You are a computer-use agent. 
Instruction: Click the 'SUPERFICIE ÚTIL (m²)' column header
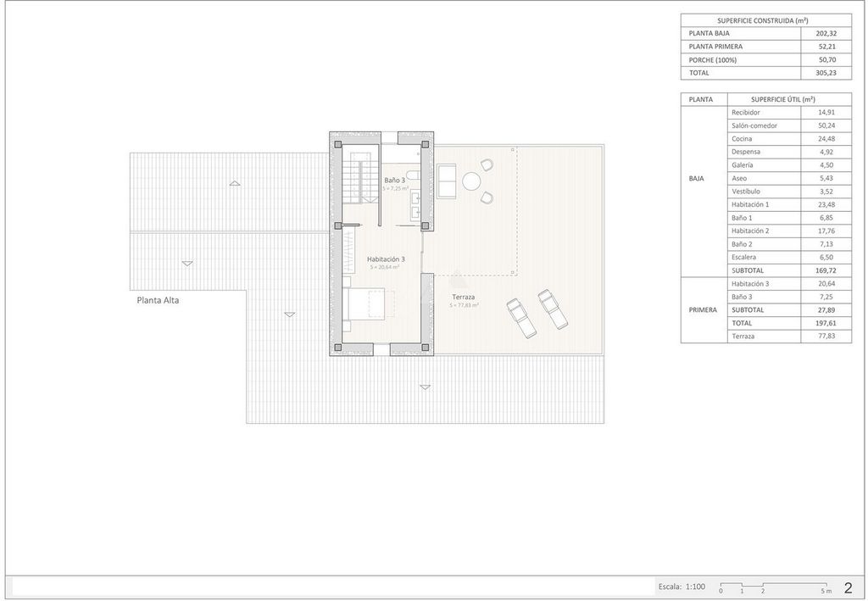782,100
